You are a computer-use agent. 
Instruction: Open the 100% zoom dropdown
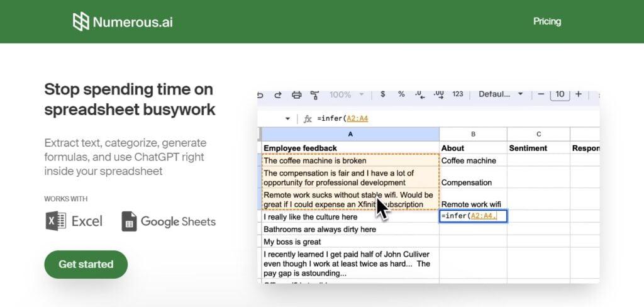347,94
